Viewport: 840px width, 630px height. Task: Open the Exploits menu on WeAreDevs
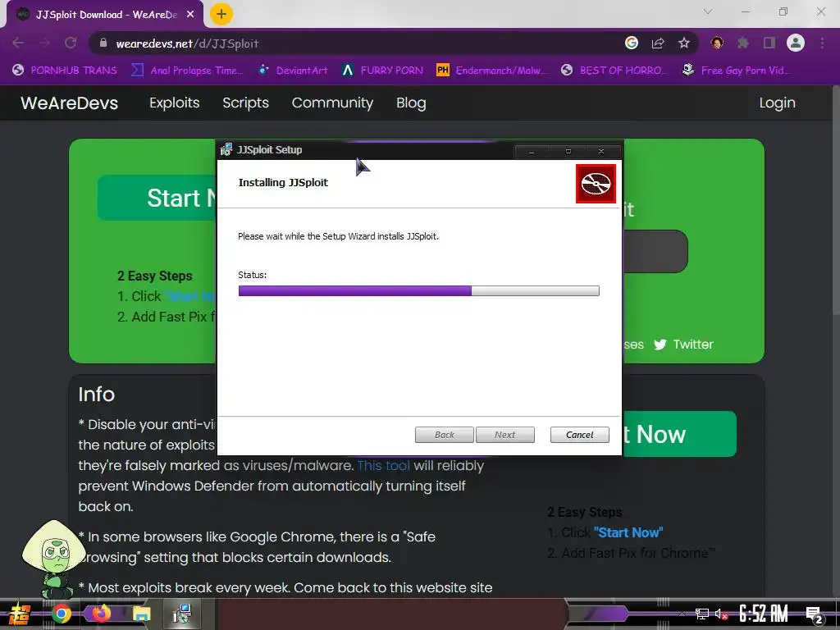174,103
